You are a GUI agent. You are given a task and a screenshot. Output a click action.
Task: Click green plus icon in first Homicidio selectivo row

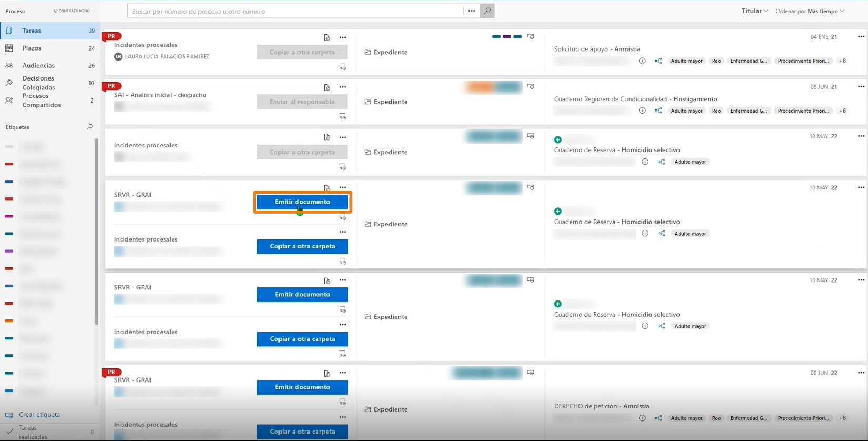click(x=558, y=140)
